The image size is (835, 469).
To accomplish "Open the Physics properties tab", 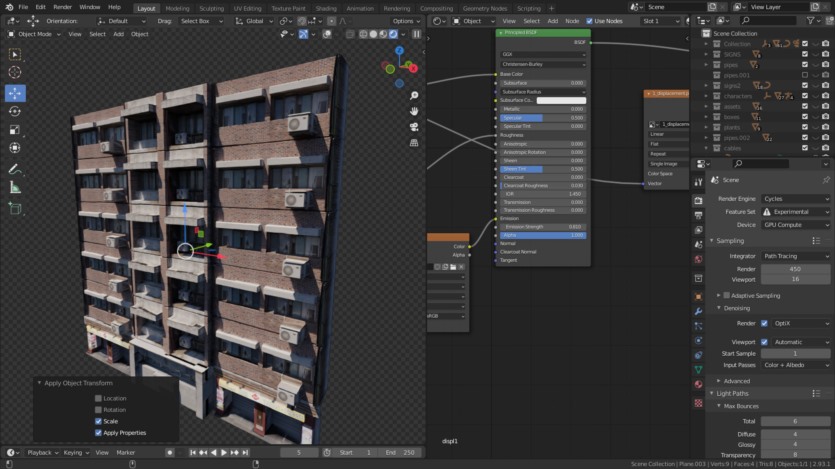I will click(698, 341).
